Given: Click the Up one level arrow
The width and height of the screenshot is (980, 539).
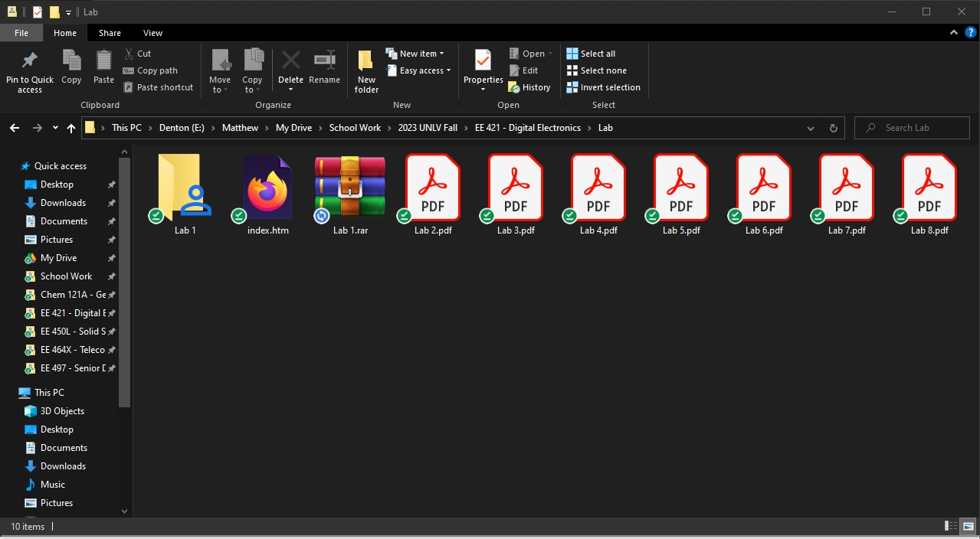Looking at the screenshot, I should click(71, 128).
